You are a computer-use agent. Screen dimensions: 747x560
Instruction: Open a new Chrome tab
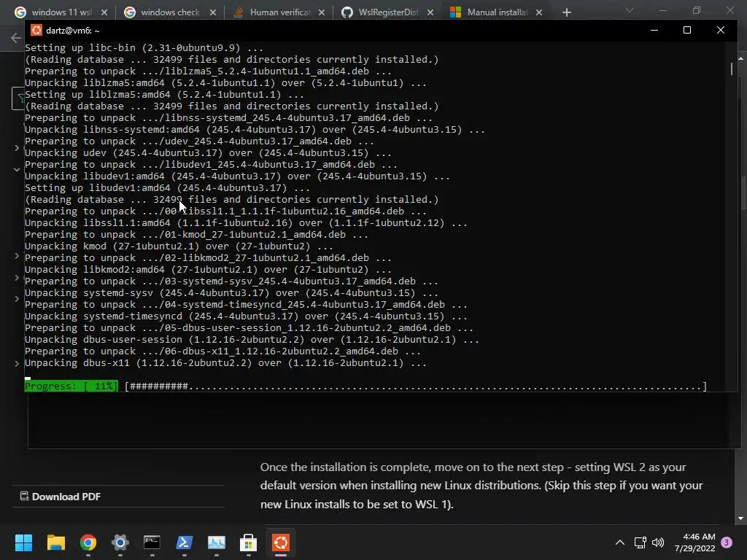pyautogui.click(x=566, y=12)
